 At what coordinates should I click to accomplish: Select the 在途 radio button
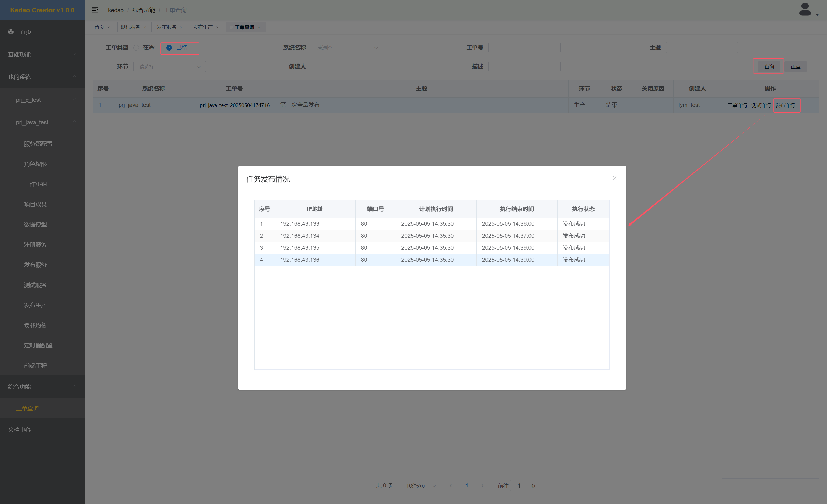136,48
